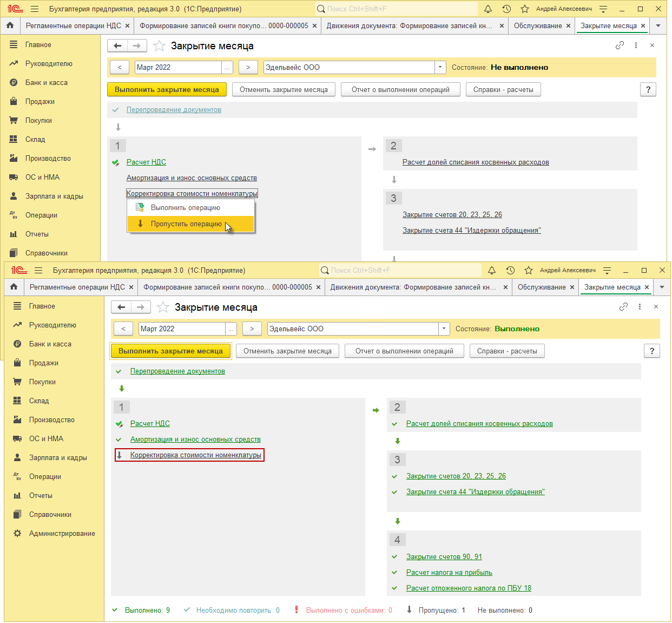Switch to Формирование записей книги tab, upper window
Screen dimensions: 672x623
coord(224,25)
